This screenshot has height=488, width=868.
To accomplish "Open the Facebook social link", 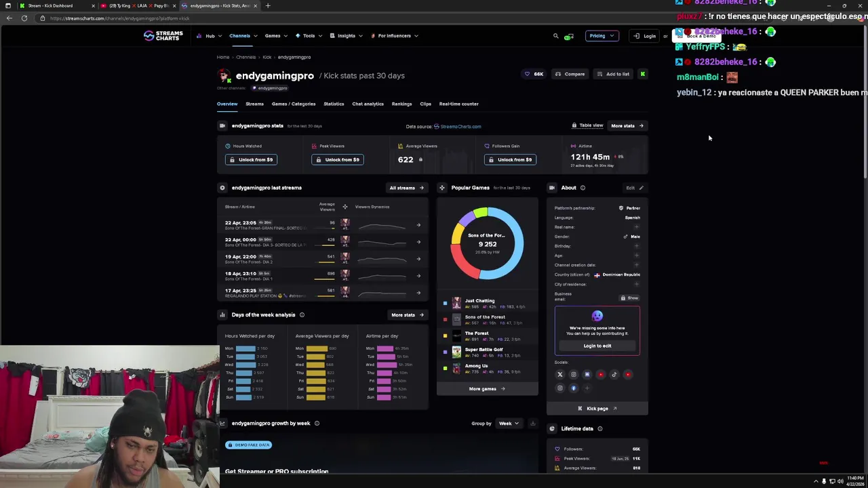I will click(574, 388).
